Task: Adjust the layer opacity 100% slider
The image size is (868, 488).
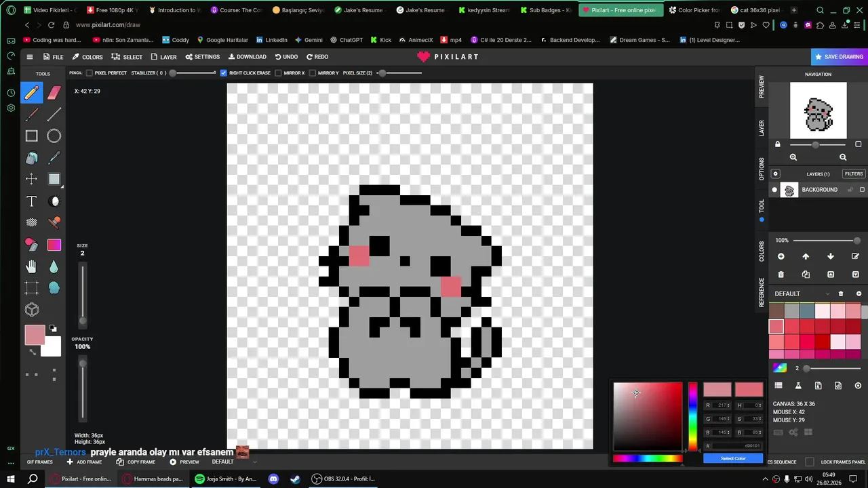Action: (827, 241)
